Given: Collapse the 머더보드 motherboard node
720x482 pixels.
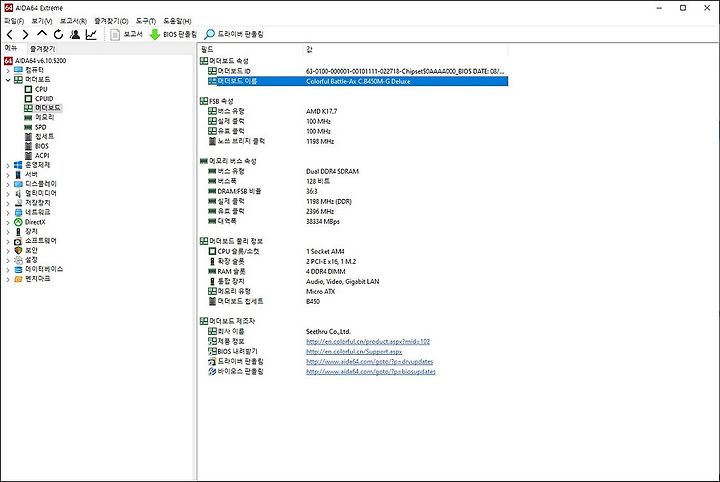Looking at the screenshot, I should click(8, 79).
